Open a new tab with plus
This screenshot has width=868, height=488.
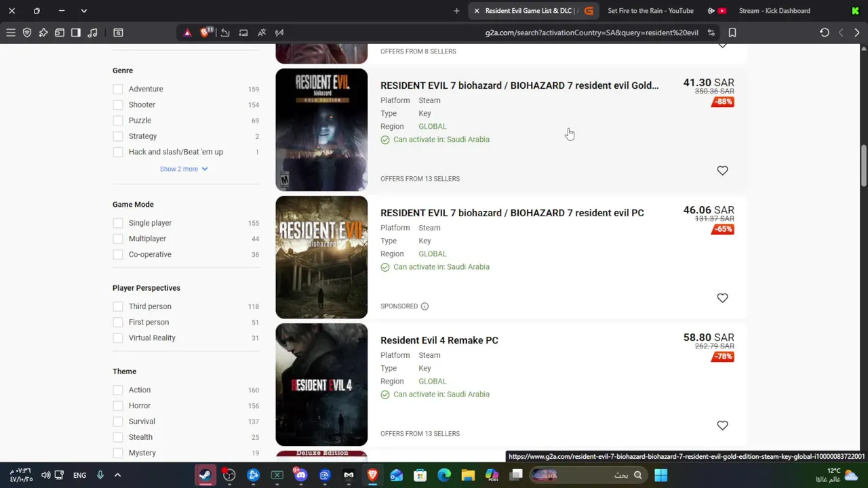pos(456,11)
